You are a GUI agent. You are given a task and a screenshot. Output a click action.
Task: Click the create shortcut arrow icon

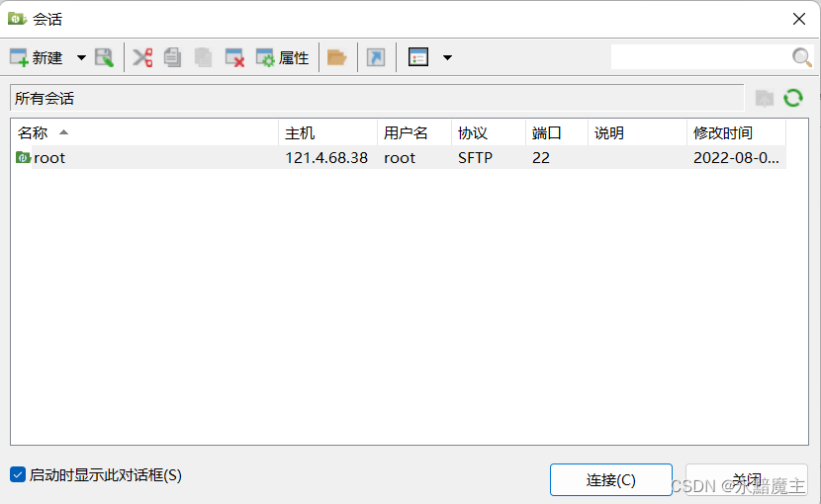pyautogui.click(x=376, y=57)
